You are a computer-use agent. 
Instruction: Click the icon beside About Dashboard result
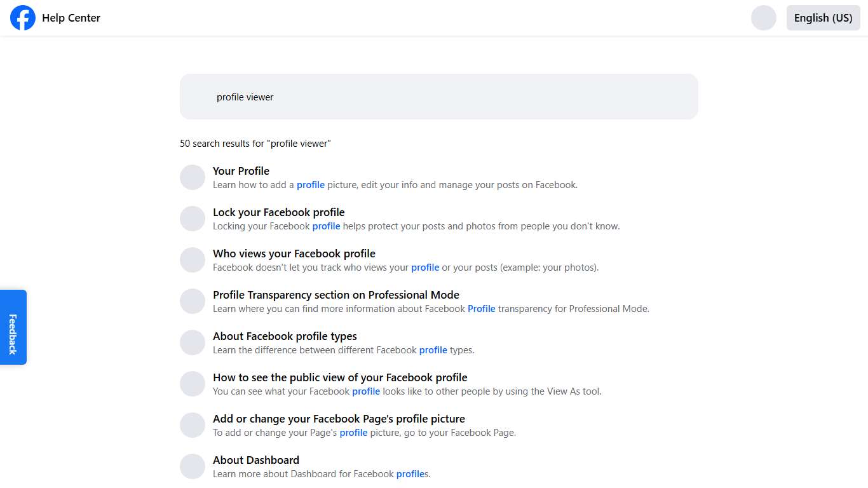click(x=193, y=466)
